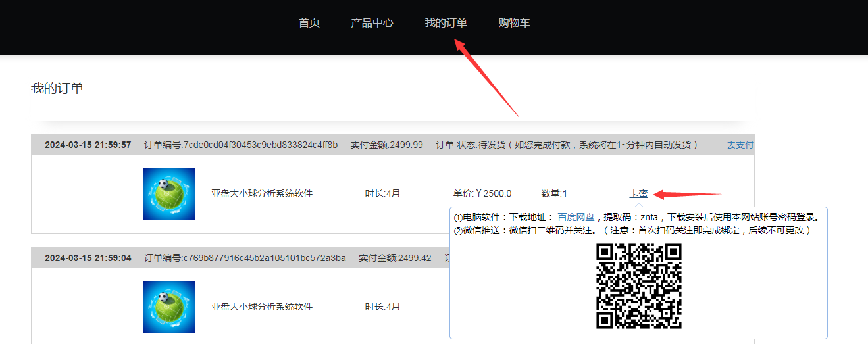
Task: Click the WeChat QR code image
Action: 638,285
